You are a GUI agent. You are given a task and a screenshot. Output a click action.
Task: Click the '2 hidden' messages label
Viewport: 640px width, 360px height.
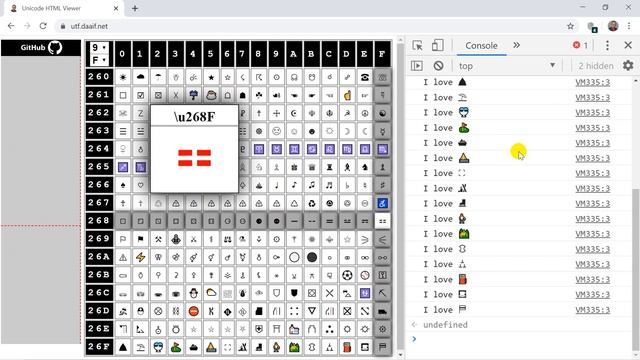tap(596, 66)
